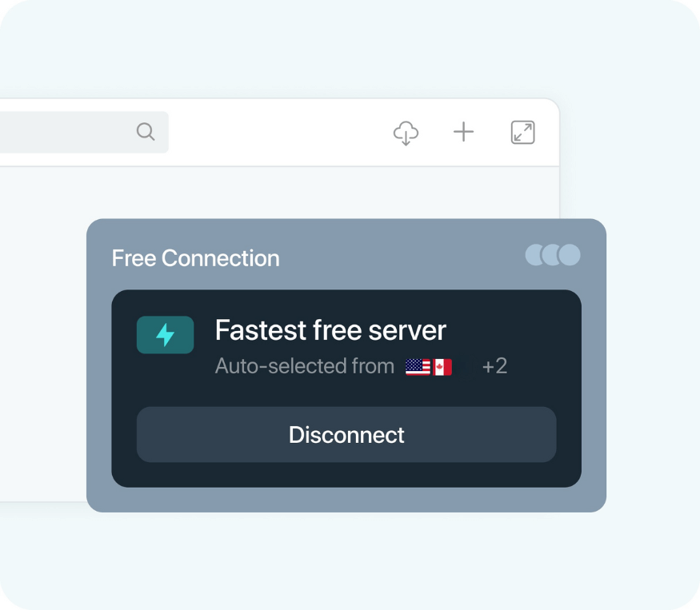This screenshot has width=700, height=610.
Task: Click the Auto-selected from text
Action: 304,367
